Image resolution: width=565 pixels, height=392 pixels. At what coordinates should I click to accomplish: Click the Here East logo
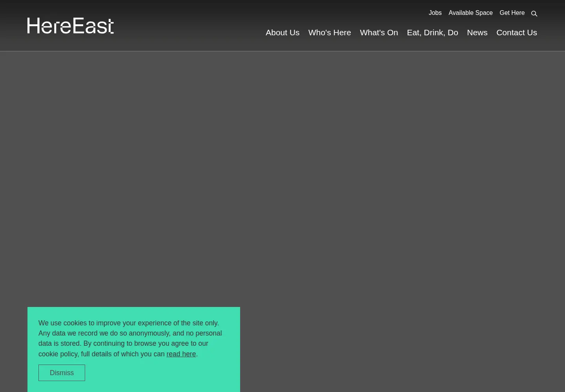tap(71, 25)
